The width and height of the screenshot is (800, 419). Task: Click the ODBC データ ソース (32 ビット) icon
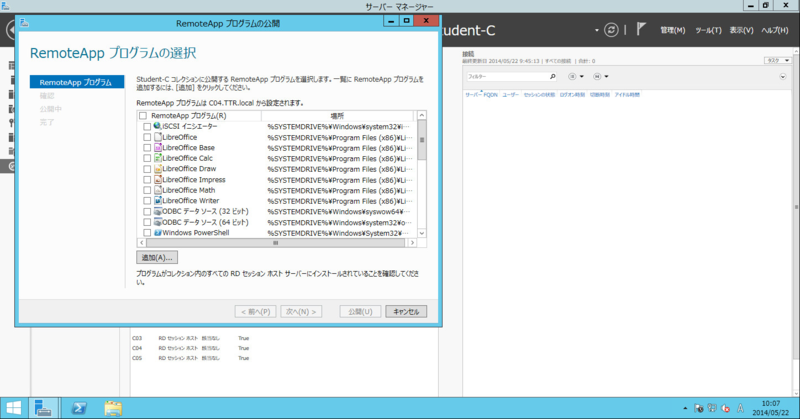158,211
